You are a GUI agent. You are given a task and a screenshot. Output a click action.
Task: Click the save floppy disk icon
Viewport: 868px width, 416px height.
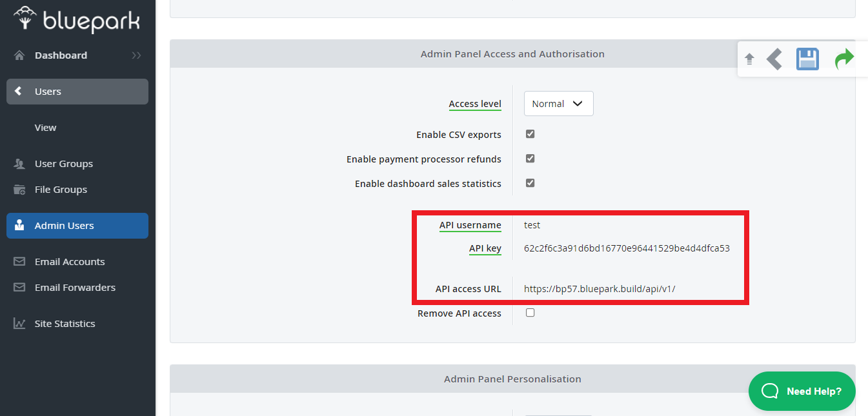tap(807, 59)
